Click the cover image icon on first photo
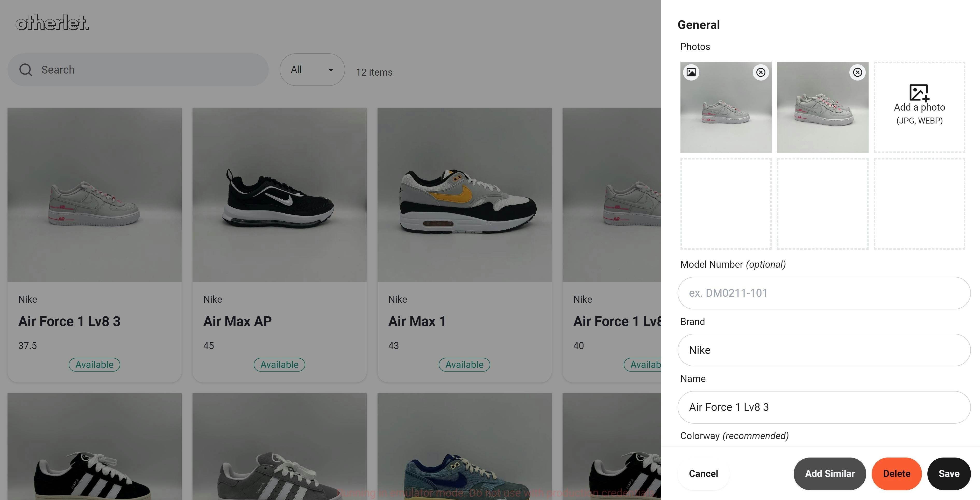Screen dimensions: 980x500 point(691,72)
